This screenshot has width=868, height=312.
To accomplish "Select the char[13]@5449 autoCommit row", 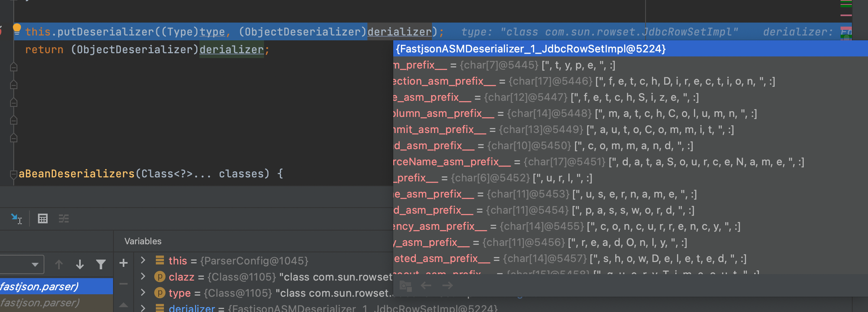I will (x=631, y=129).
